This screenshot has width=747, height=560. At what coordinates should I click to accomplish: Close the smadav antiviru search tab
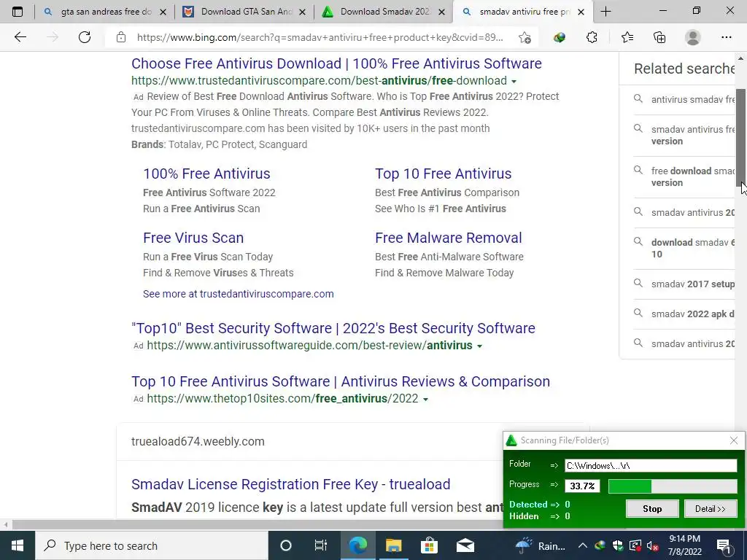(x=581, y=12)
